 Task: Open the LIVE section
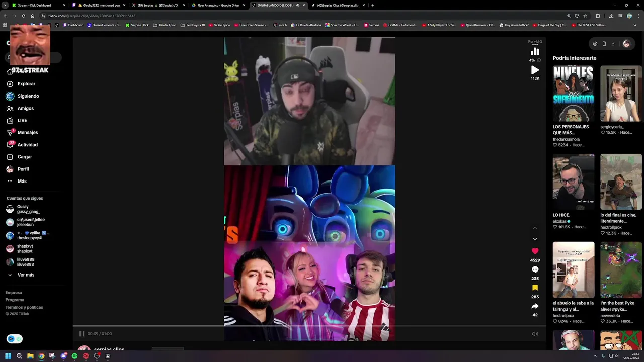(x=17, y=121)
